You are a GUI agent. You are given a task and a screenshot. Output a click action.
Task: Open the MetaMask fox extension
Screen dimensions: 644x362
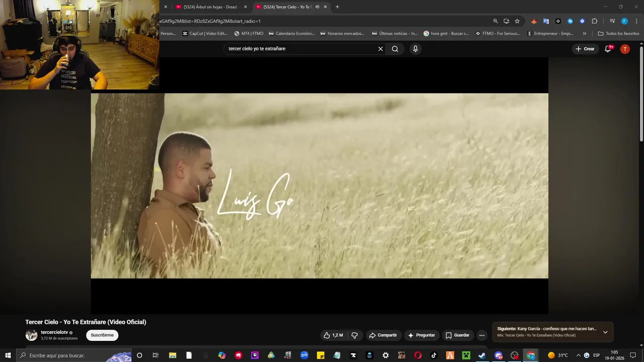coord(534,21)
